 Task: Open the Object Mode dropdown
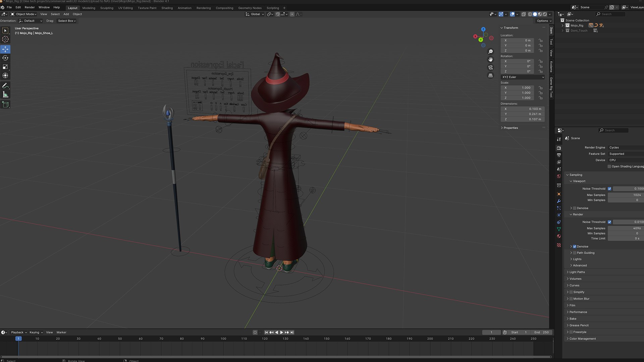[x=23, y=14]
